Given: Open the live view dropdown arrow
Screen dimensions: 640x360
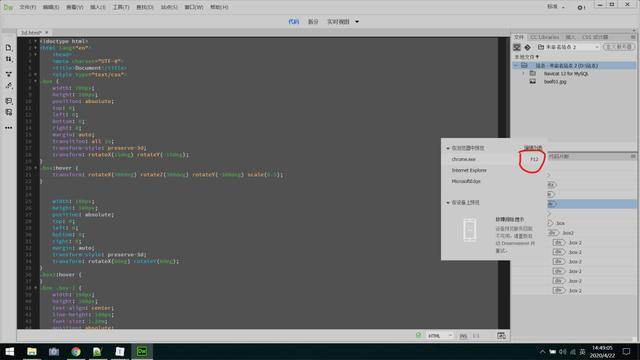Looking at the screenshot, I should (357, 22).
